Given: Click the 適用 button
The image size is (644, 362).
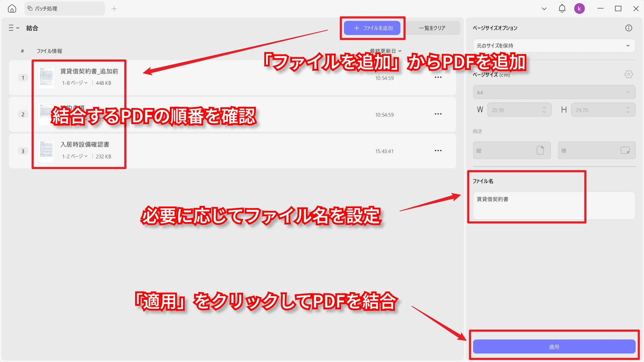Looking at the screenshot, I should click(554, 347).
